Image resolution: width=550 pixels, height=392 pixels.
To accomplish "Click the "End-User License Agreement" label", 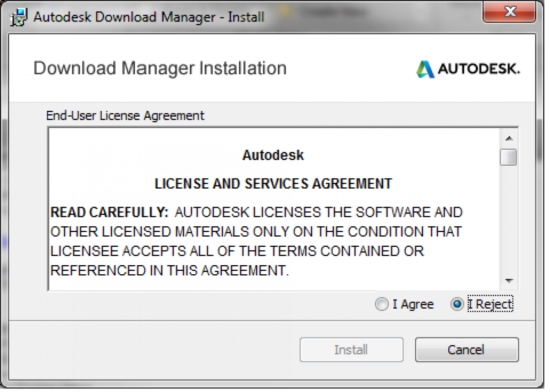I will coord(125,115).
